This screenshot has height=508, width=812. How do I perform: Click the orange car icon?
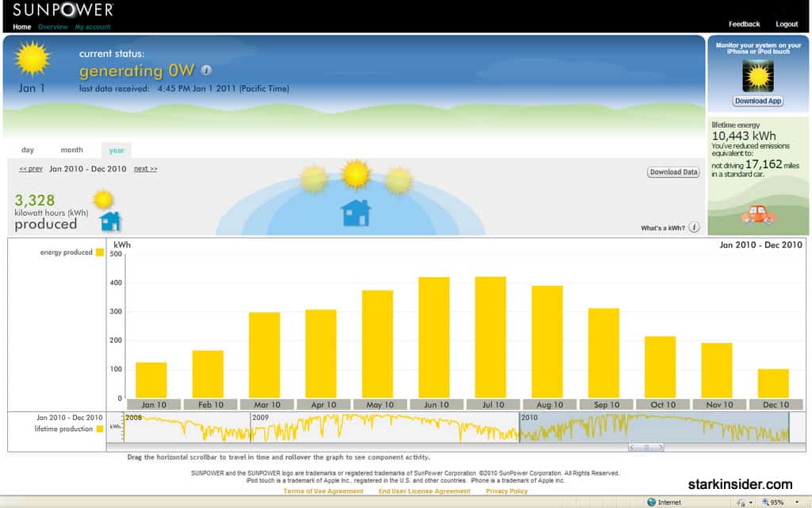click(x=757, y=214)
